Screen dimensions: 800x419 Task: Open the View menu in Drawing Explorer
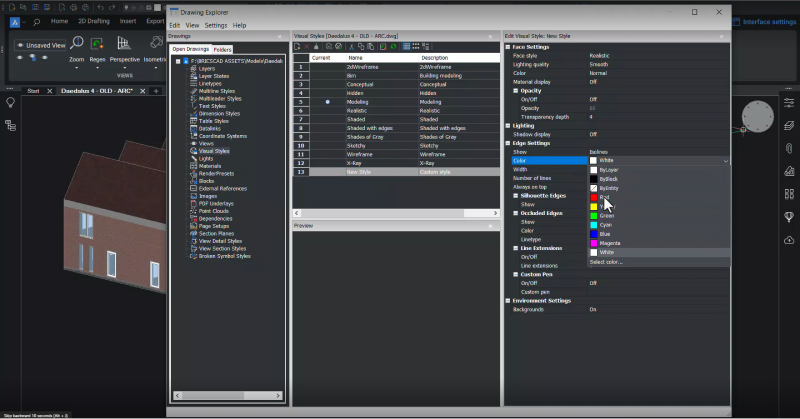tap(192, 26)
